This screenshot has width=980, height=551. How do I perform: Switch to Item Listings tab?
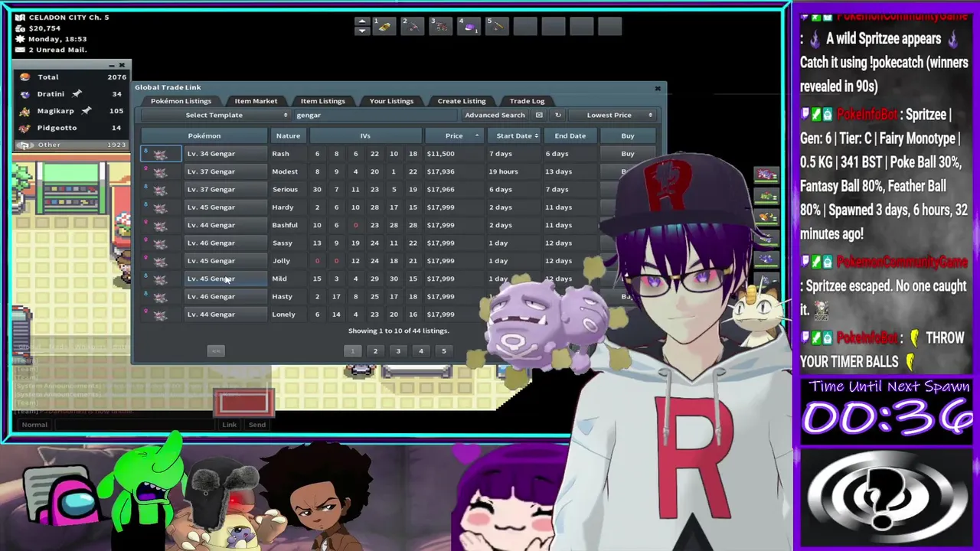pos(322,101)
